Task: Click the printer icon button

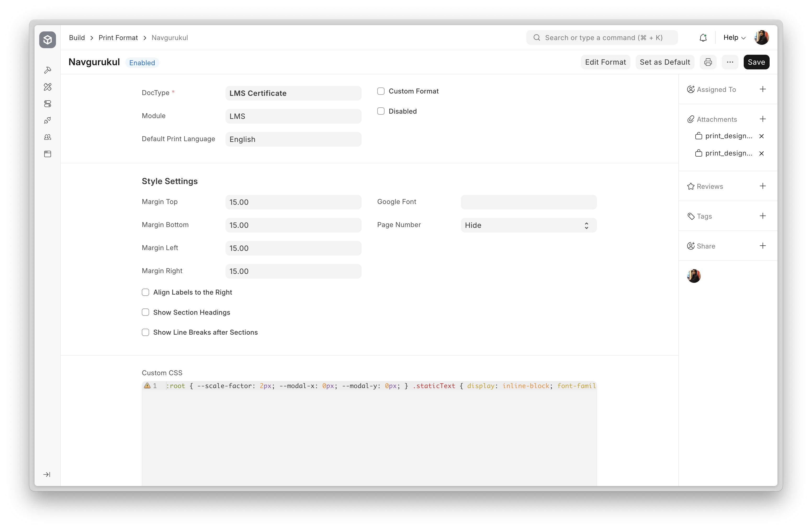Action: pyautogui.click(x=708, y=62)
